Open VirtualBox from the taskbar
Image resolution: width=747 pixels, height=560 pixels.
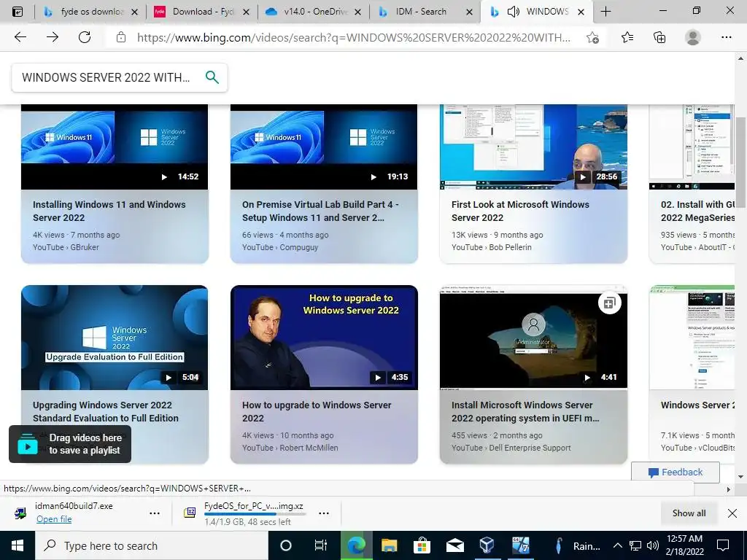coord(487,545)
